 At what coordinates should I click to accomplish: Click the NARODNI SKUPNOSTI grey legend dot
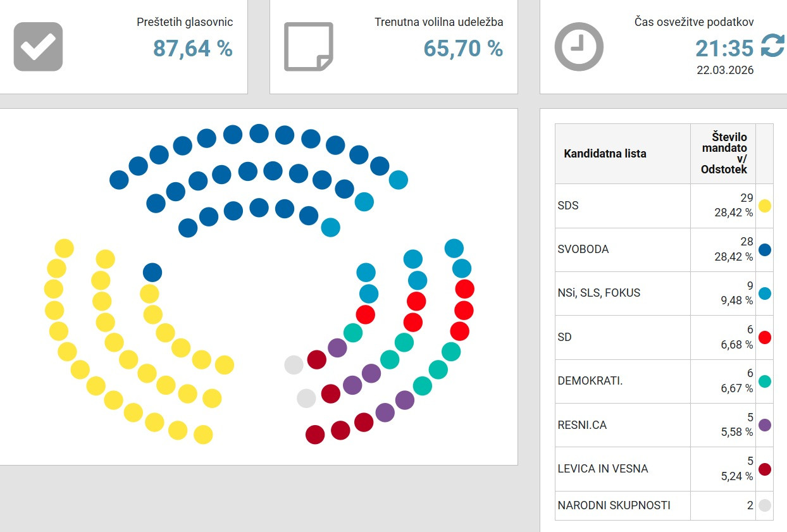764,505
